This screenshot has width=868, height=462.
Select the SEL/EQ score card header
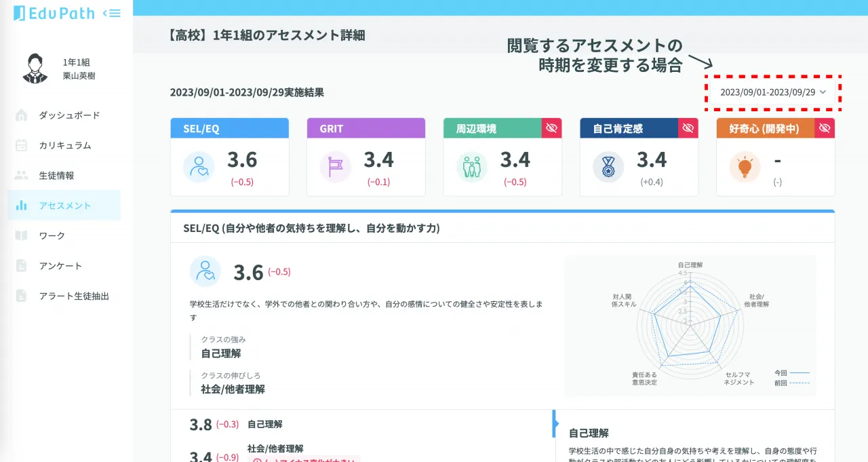[x=230, y=128]
